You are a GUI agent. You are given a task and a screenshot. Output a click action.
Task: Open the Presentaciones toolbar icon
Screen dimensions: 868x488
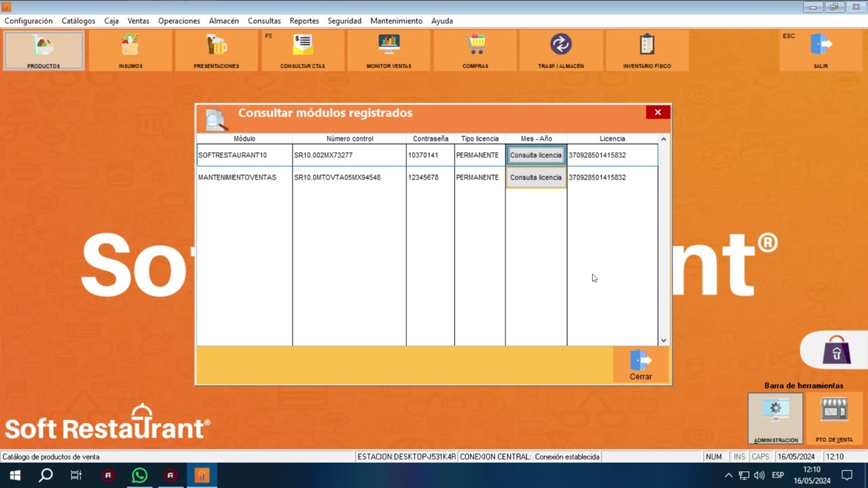pos(216,51)
